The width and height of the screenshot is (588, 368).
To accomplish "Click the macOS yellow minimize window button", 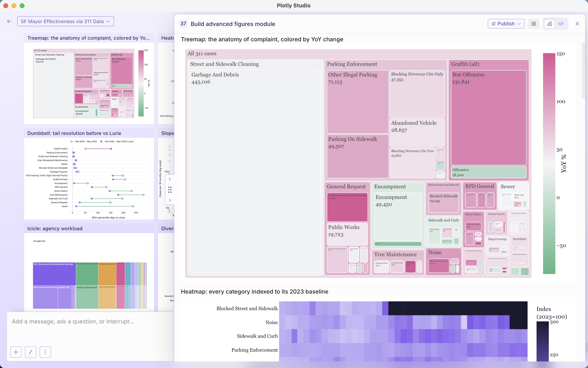I will [x=14, y=6].
